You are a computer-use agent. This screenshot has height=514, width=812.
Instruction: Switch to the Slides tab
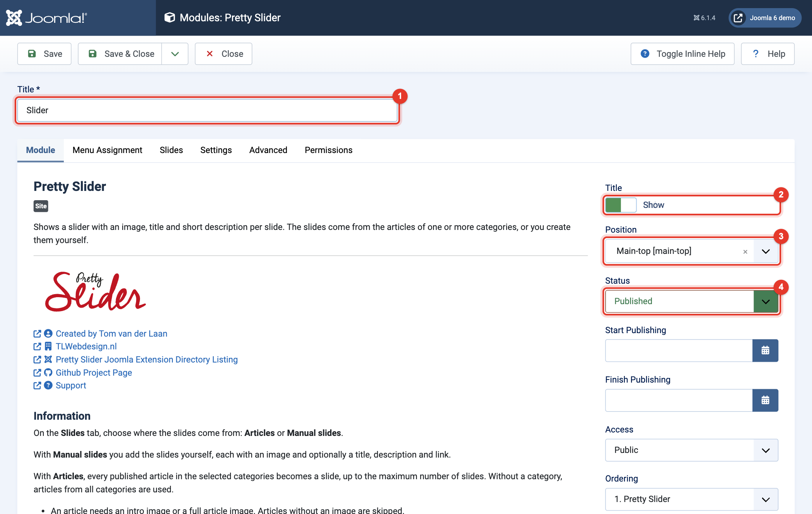[x=171, y=150]
